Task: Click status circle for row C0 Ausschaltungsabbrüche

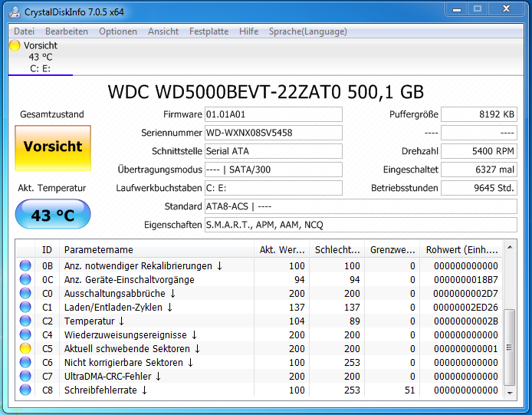Action: 25,293
